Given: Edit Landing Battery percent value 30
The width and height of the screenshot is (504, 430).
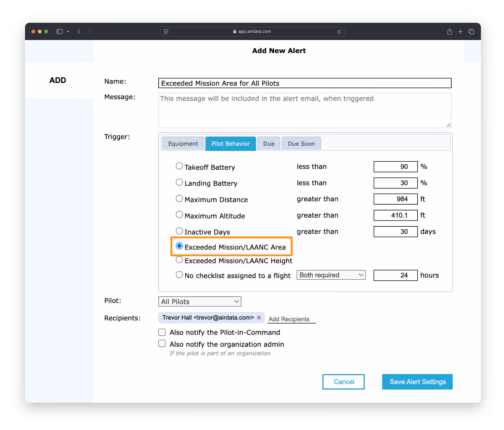Looking at the screenshot, I should pyautogui.click(x=395, y=183).
